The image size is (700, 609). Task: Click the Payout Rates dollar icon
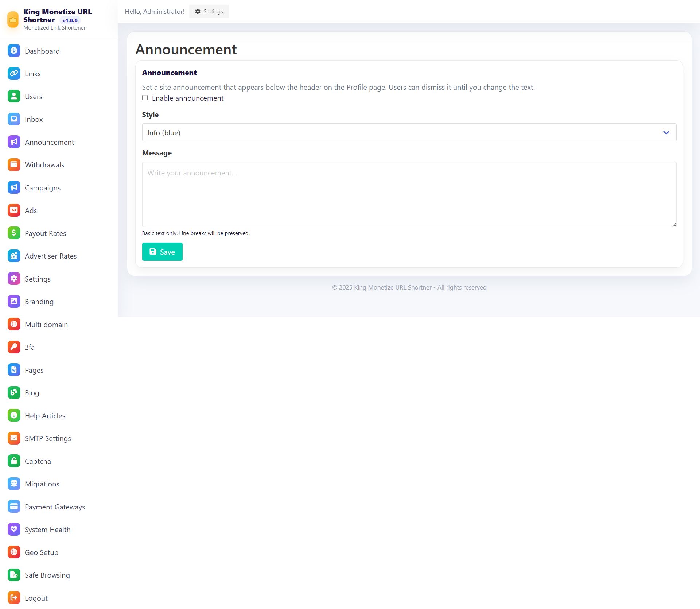(14, 233)
